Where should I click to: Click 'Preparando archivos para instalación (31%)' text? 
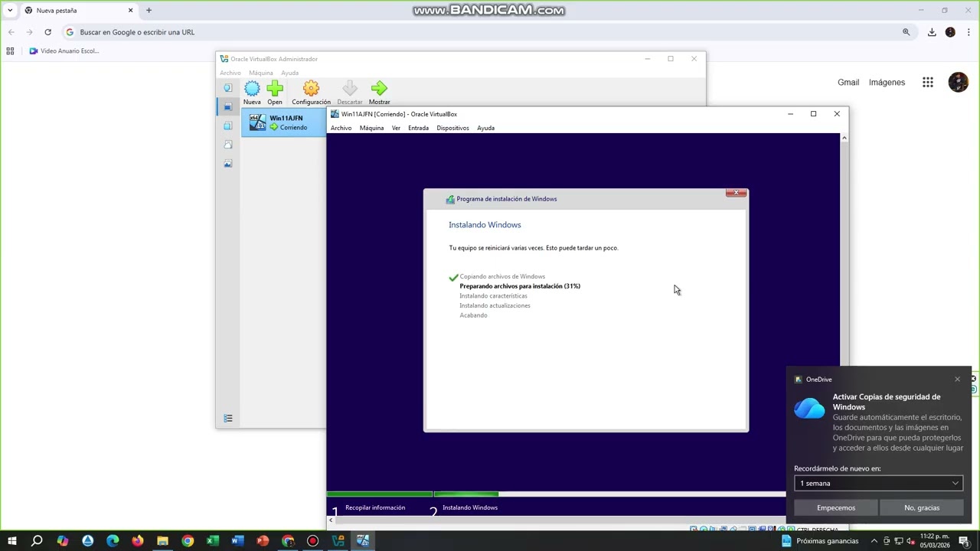(x=520, y=286)
